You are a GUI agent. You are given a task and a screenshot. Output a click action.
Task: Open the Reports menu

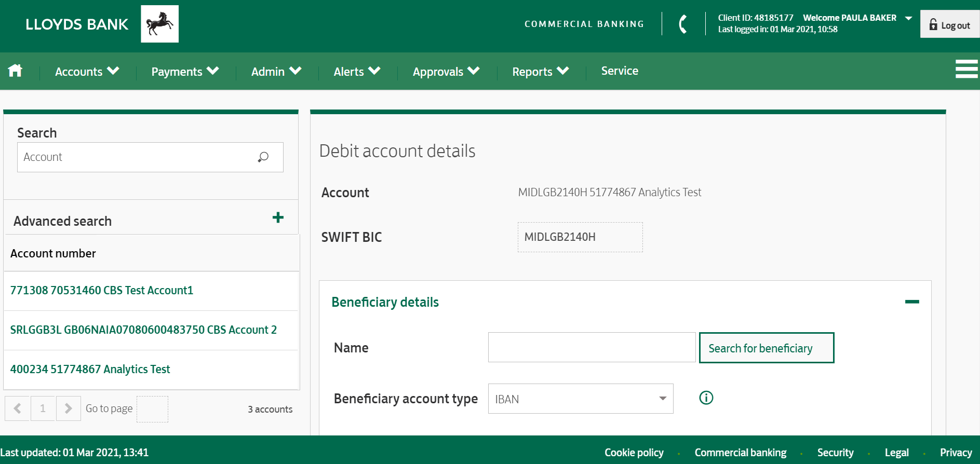click(541, 71)
